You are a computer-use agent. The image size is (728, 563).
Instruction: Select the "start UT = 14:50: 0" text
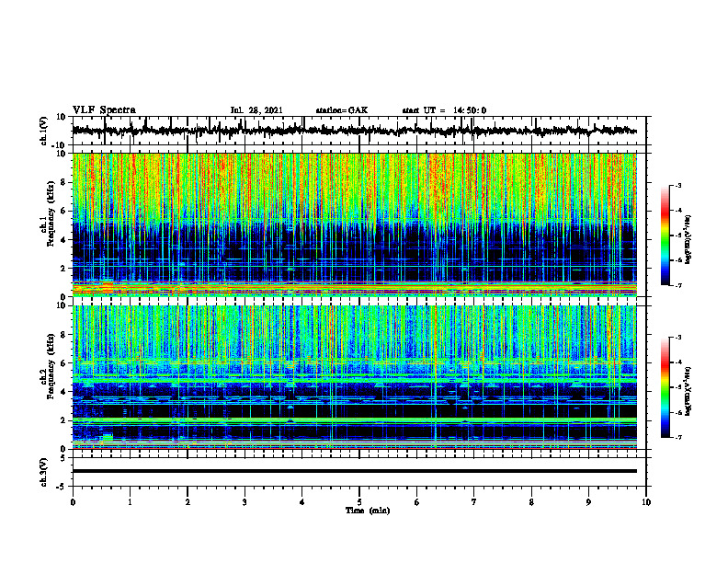[x=444, y=110]
